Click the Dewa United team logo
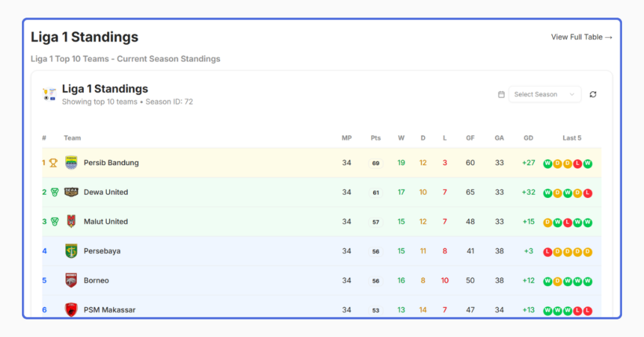The height and width of the screenshot is (337, 644). (x=71, y=192)
